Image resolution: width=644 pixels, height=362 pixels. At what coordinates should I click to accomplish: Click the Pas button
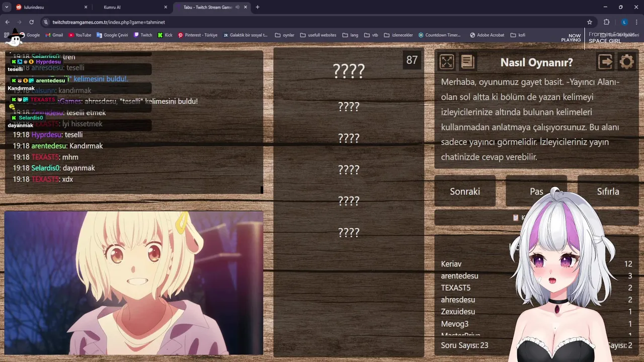coord(536,191)
